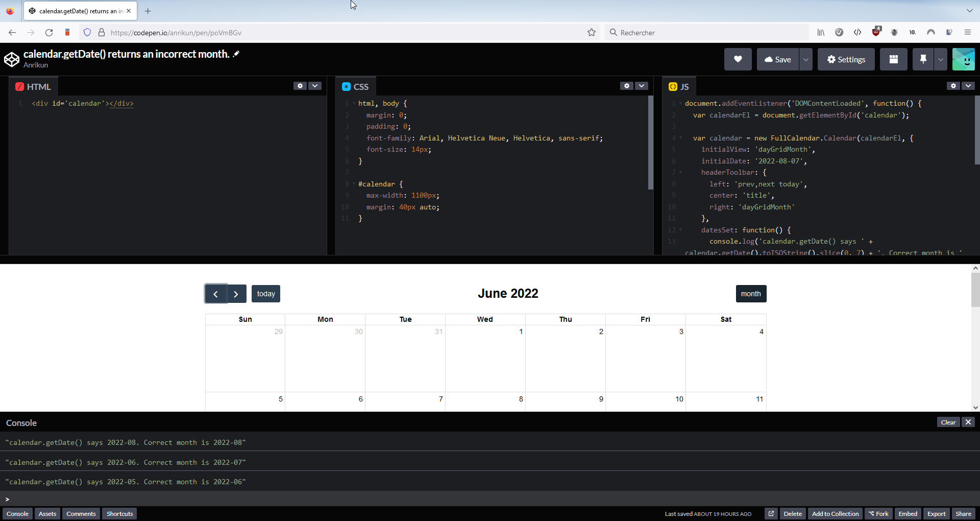Screen dimensions: 980x521
Task: Open the HTML editor settings gear
Action: click(300, 86)
